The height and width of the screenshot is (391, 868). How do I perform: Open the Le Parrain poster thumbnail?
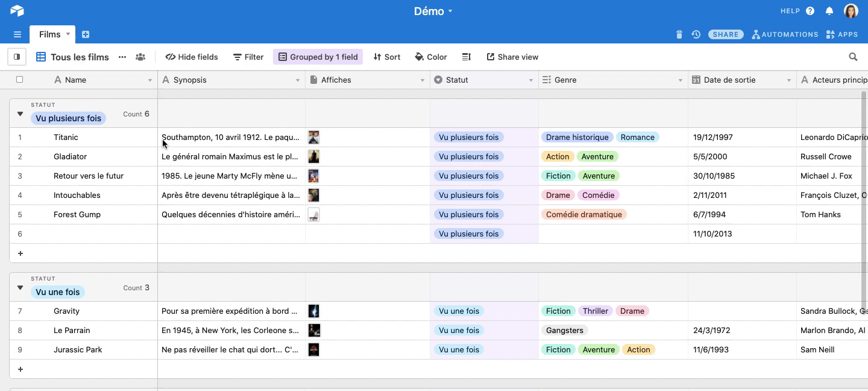[314, 330]
